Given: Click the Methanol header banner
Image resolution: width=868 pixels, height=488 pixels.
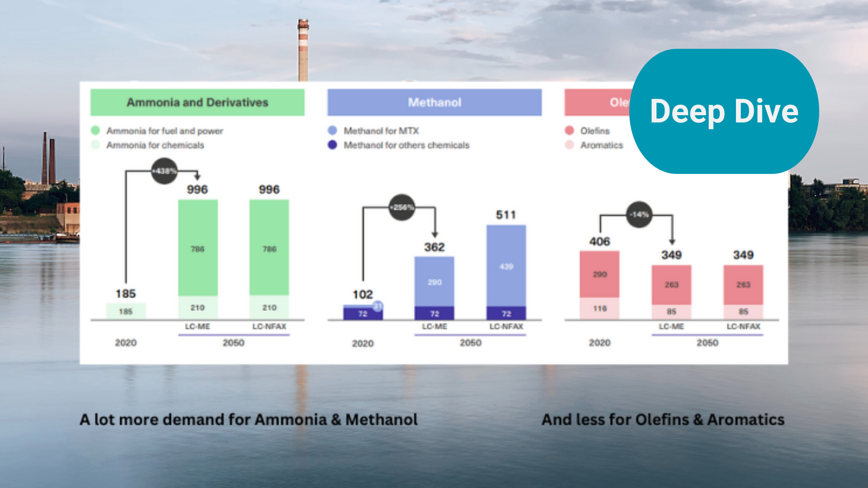Looking at the screenshot, I should [434, 103].
